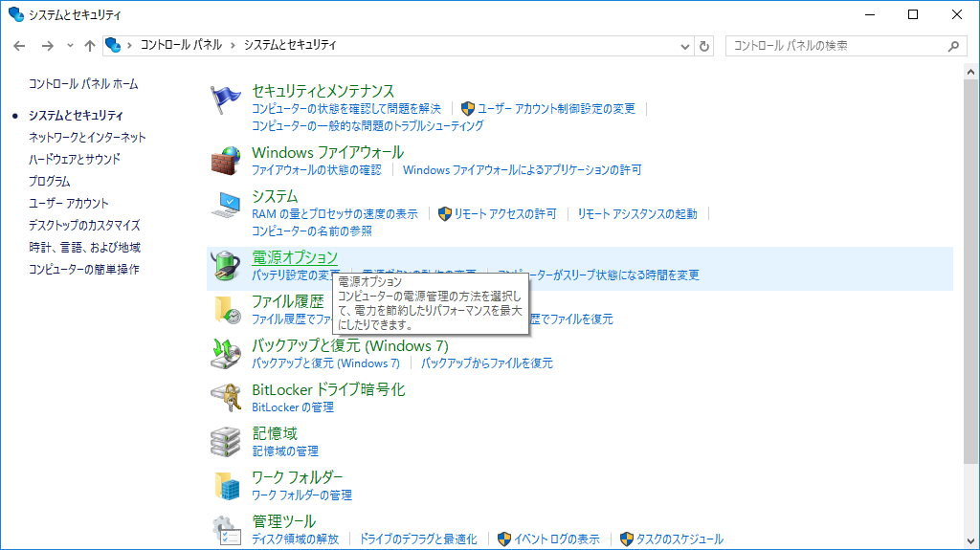Refresh the address bar view
This screenshot has width=980, height=550.
click(704, 46)
